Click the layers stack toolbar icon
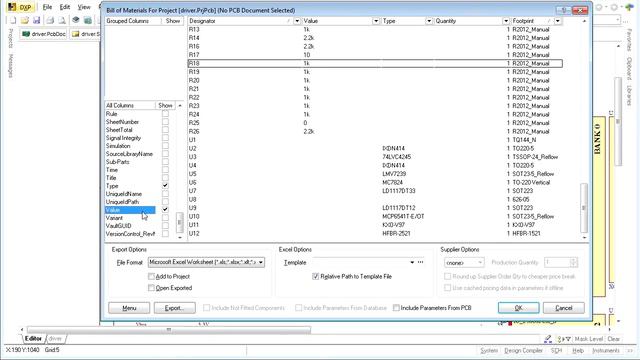640x360 pixels. click(76, 20)
